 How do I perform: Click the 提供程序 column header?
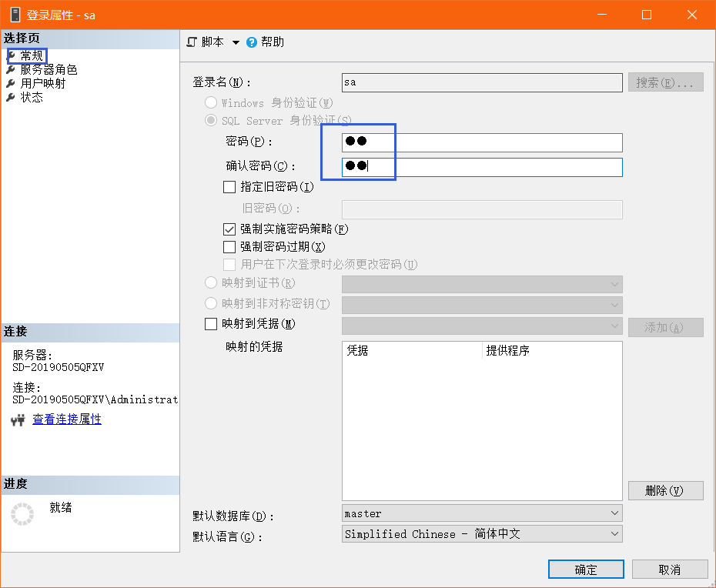click(552, 351)
